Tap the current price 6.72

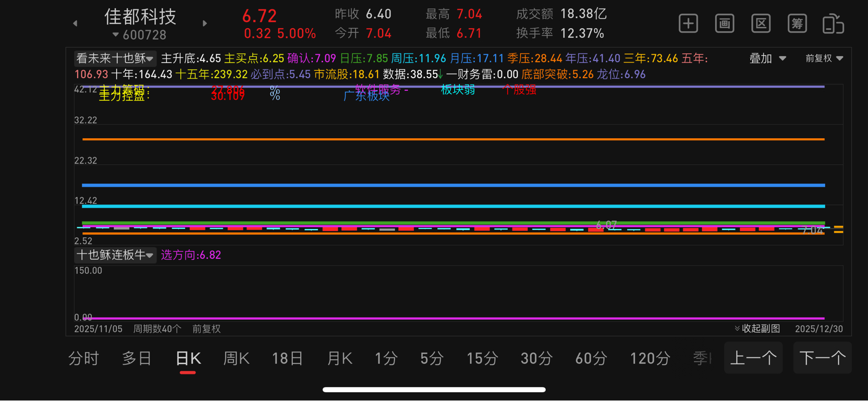coord(259,16)
